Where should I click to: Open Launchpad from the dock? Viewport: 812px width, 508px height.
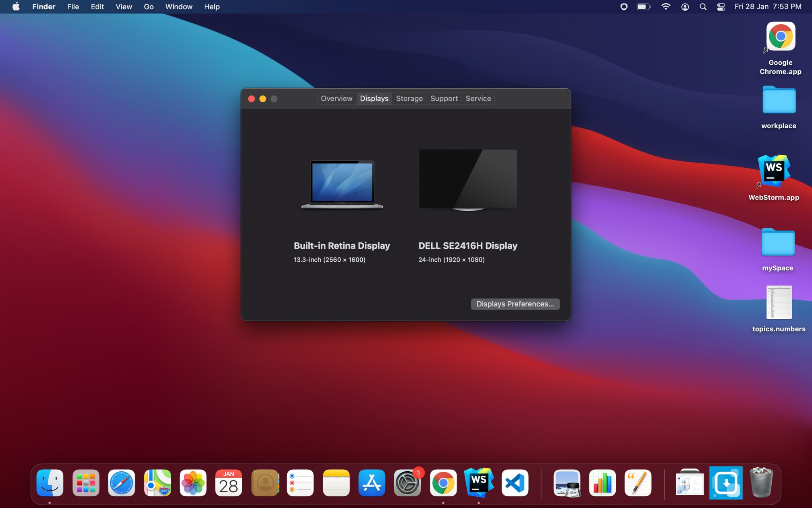pyautogui.click(x=86, y=483)
